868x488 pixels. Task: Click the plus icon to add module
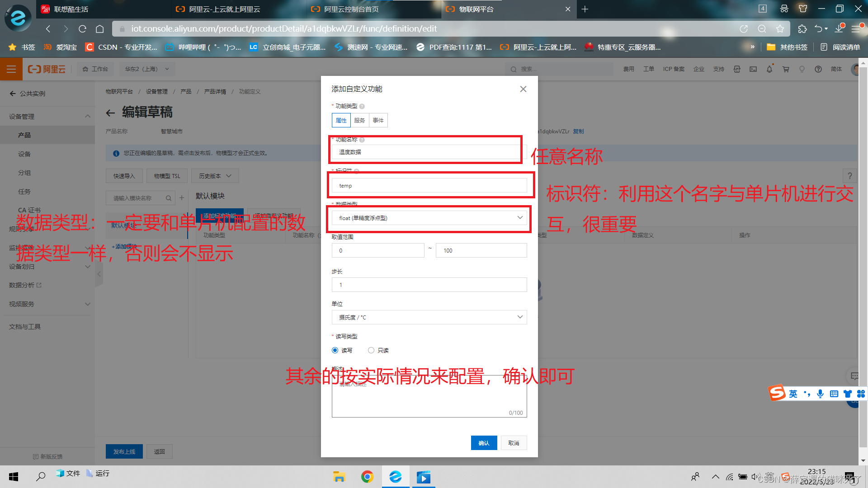(x=182, y=198)
